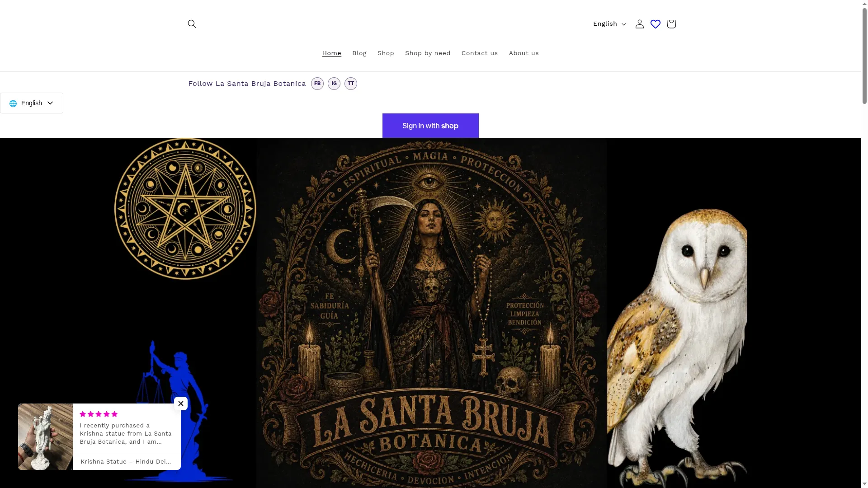The width and height of the screenshot is (868, 488).
Task: Open the Contact us page
Action: [480, 53]
